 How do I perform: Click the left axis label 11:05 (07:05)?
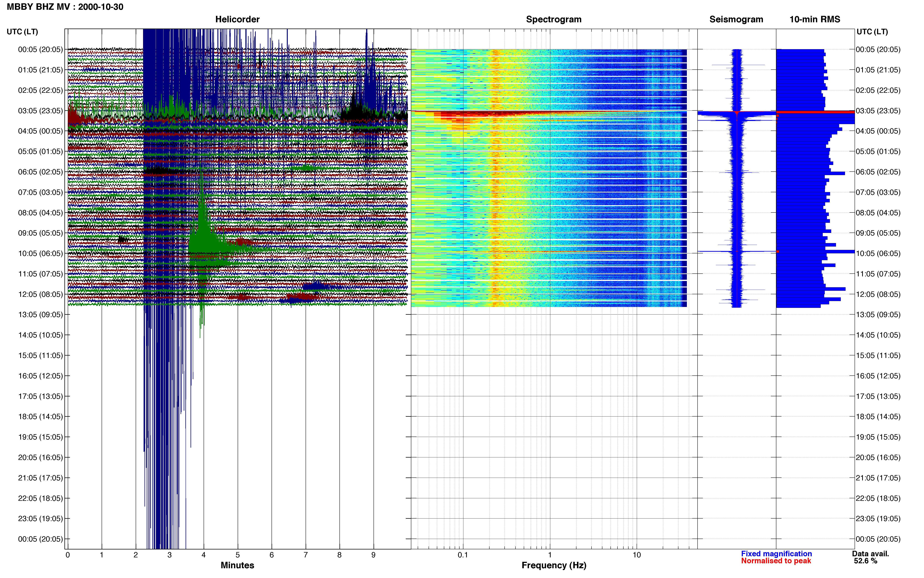[41, 274]
